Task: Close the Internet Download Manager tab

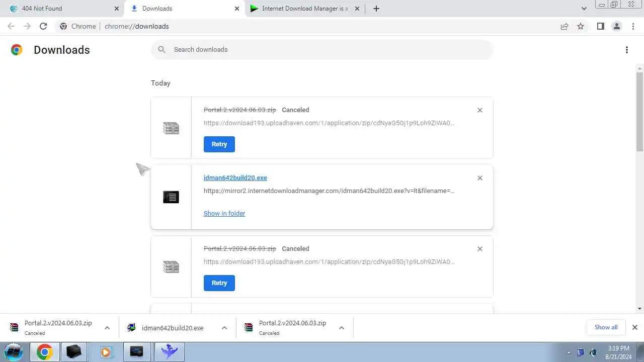Action: (357, 9)
